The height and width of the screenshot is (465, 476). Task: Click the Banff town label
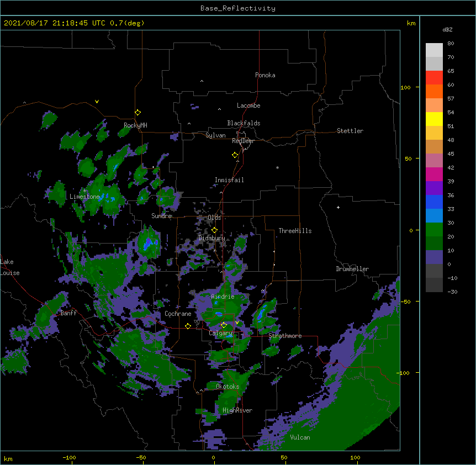pyautogui.click(x=68, y=313)
